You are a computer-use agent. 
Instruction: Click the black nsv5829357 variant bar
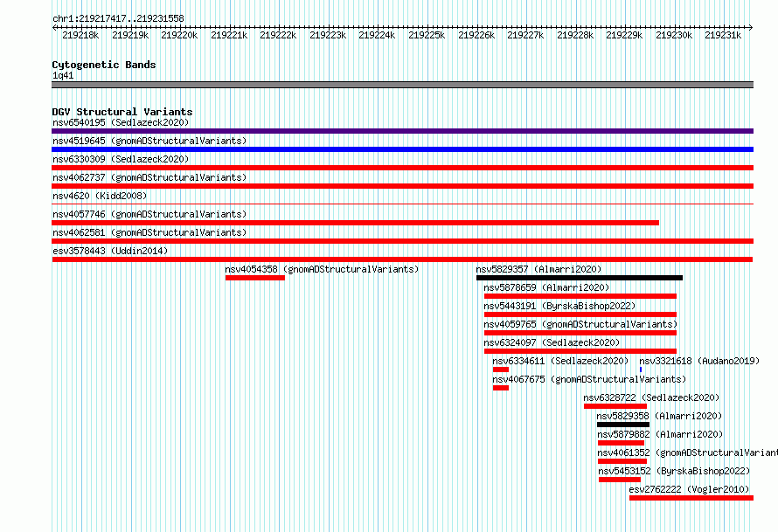pyautogui.click(x=580, y=278)
